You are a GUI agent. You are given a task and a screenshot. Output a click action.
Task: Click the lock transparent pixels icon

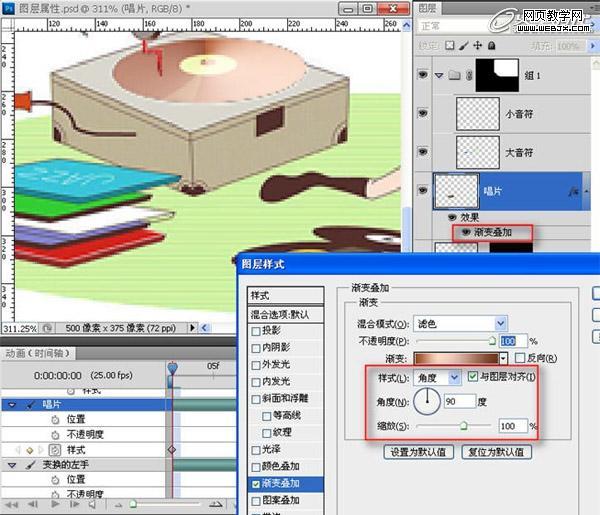pos(450,46)
